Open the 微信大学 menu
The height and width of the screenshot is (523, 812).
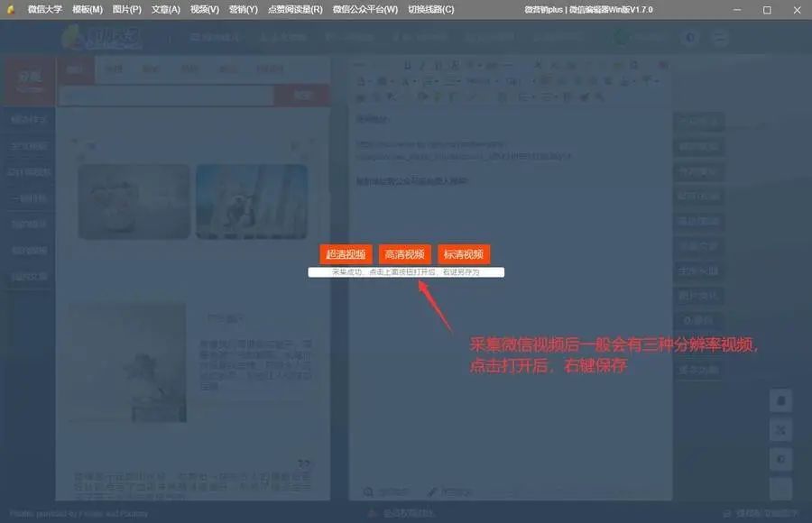45,9
